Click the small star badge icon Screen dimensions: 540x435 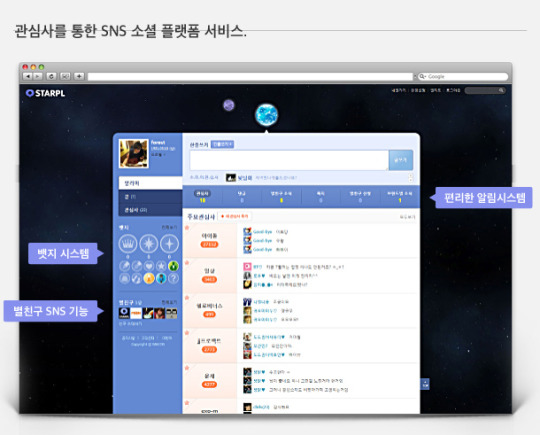point(161,266)
